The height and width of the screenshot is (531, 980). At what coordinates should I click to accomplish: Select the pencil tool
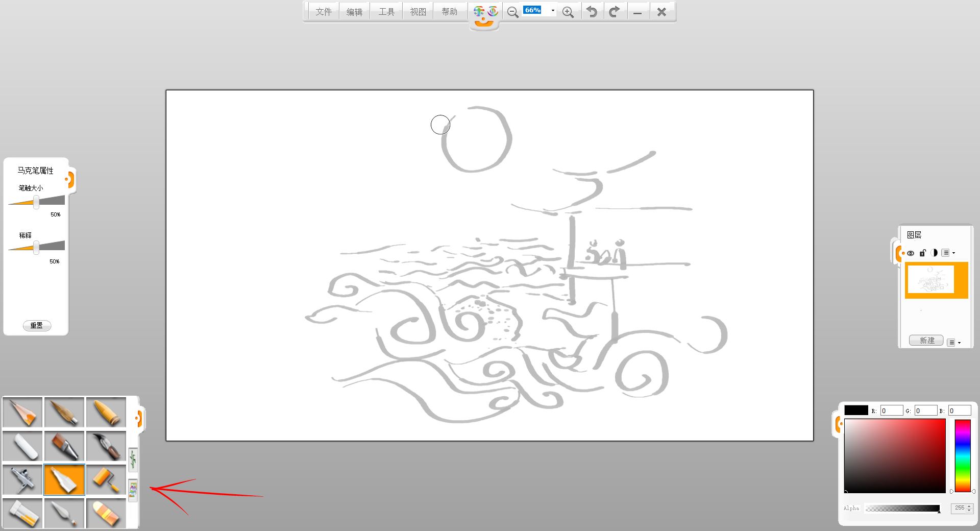coord(23,412)
